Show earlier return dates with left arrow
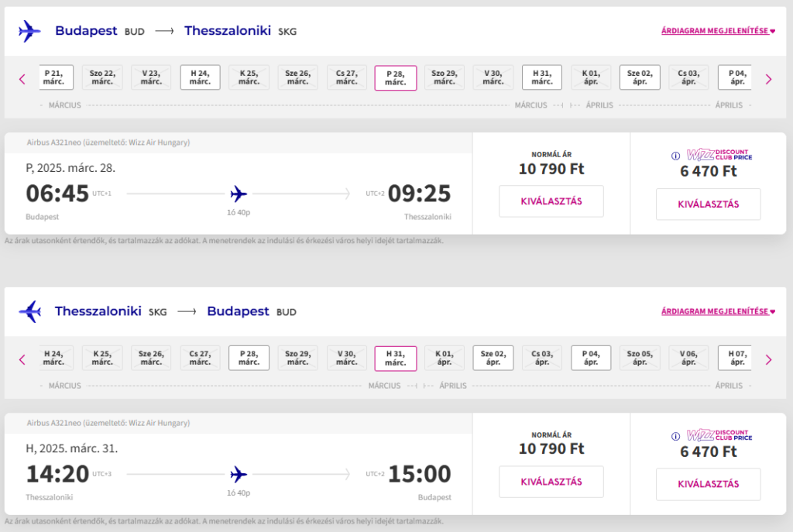 [x=22, y=359]
